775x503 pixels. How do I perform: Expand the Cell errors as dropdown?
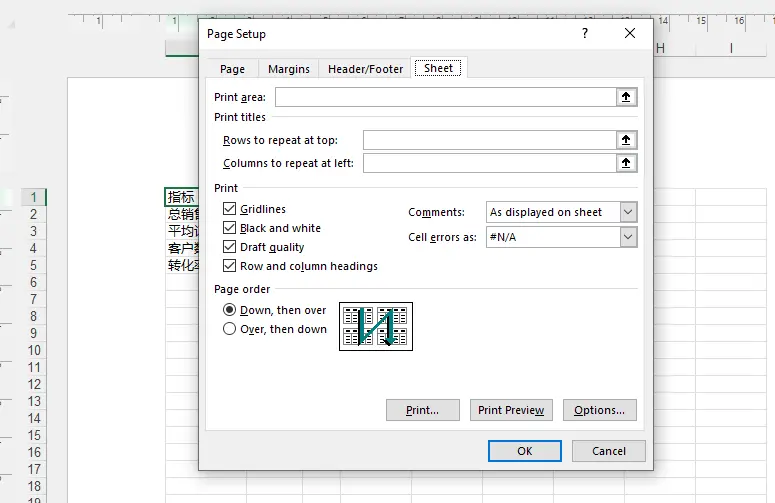click(x=628, y=237)
